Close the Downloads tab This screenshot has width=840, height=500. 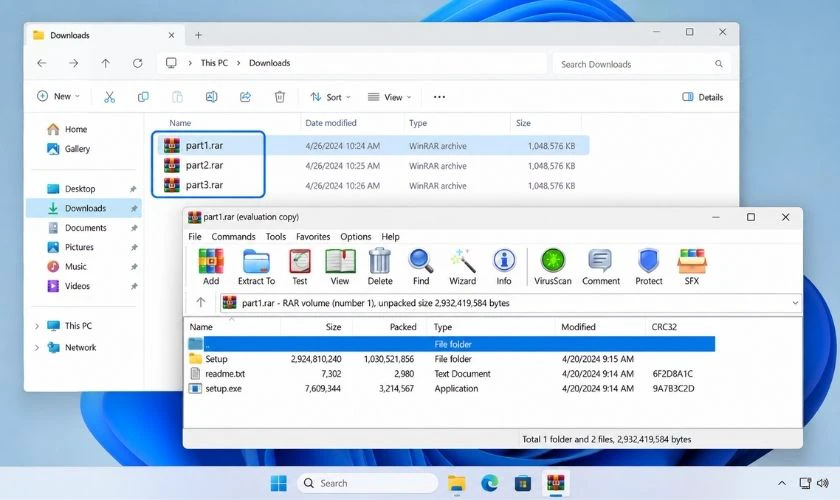[x=171, y=35]
